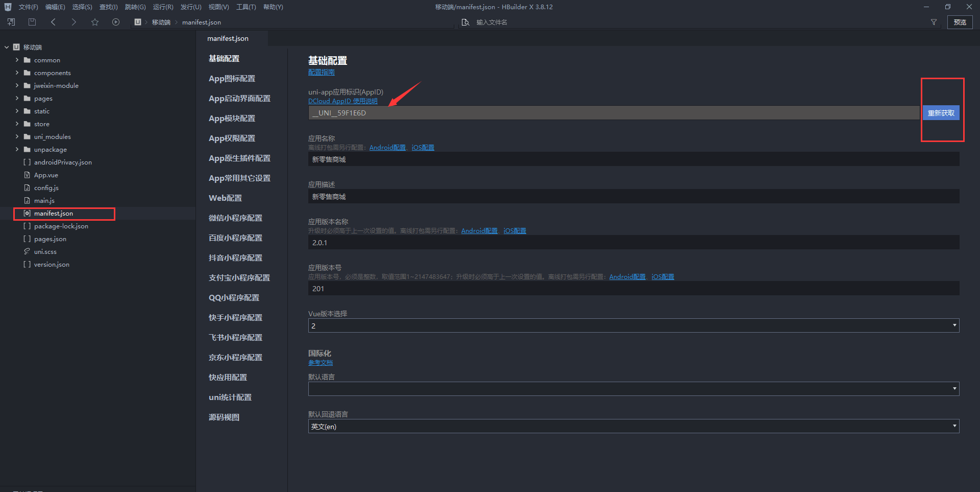
Task: Expand the pages folder
Action: [17, 98]
